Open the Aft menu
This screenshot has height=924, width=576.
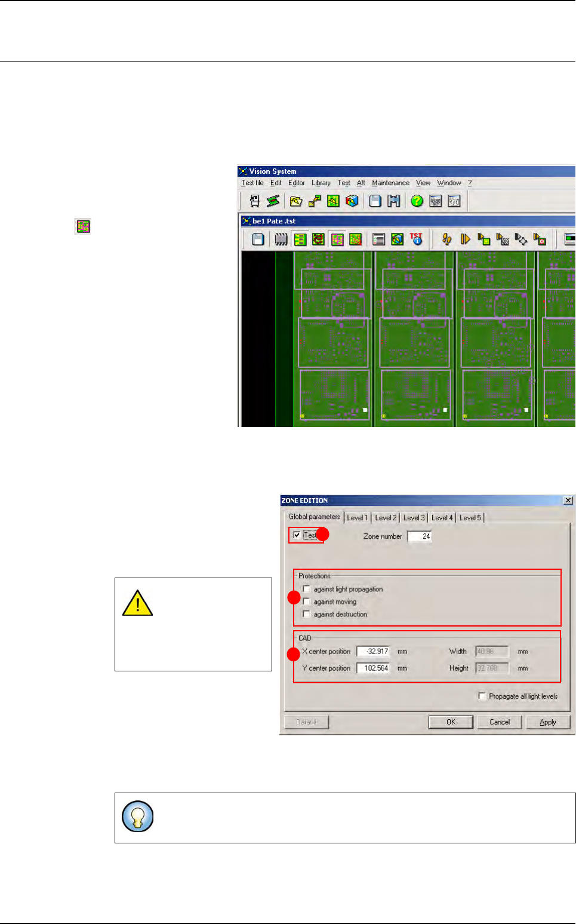361,183
